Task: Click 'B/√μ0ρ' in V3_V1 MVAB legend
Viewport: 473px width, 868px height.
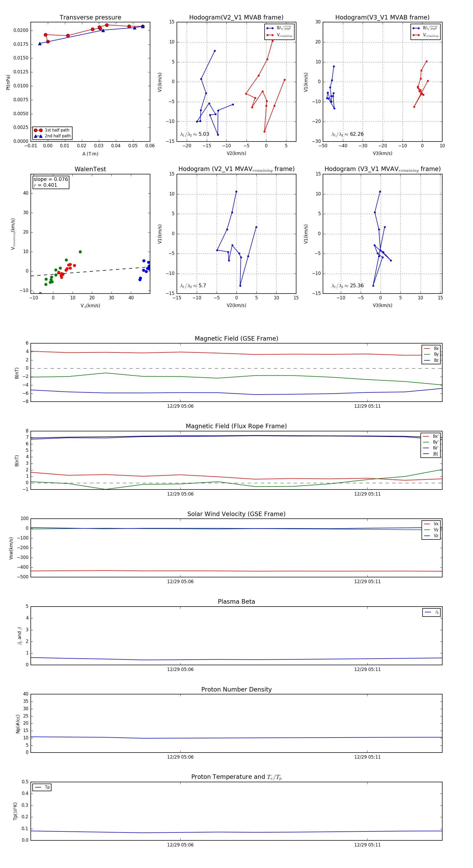Action: click(x=425, y=28)
